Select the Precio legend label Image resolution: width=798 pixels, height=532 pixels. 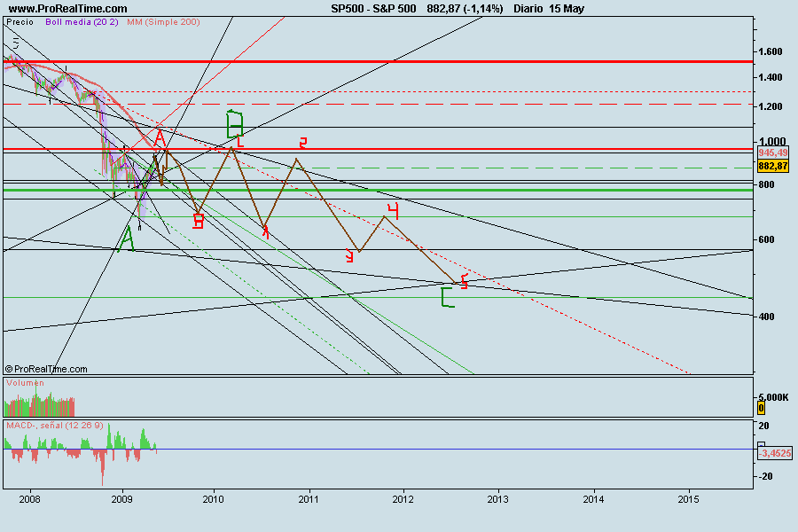(20, 22)
